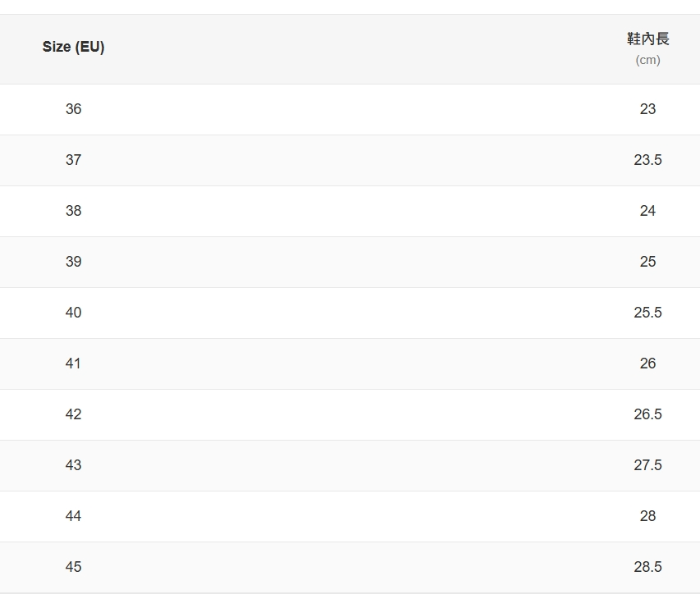Image resolution: width=700 pixels, height=608 pixels.
Task: Click the 27.5 cm length value
Action: point(647,465)
